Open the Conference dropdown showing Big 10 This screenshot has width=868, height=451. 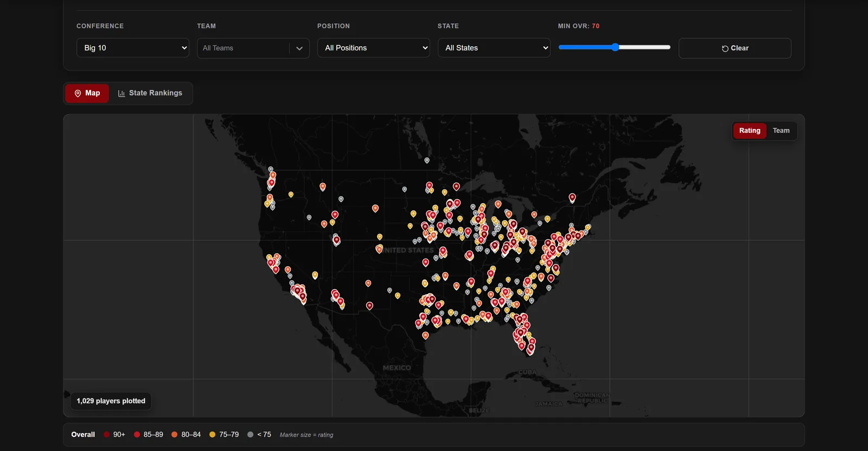[x=133, y=48]
